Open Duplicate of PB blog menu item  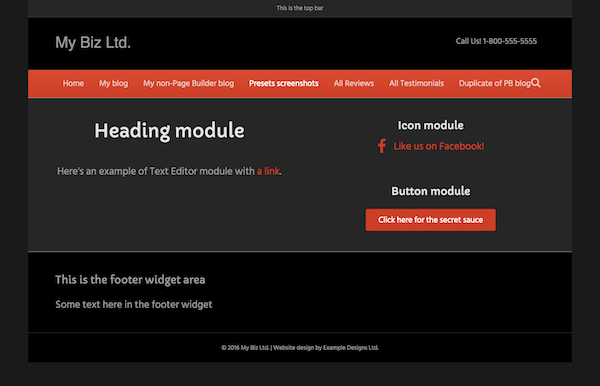click(x=495, y=83)
